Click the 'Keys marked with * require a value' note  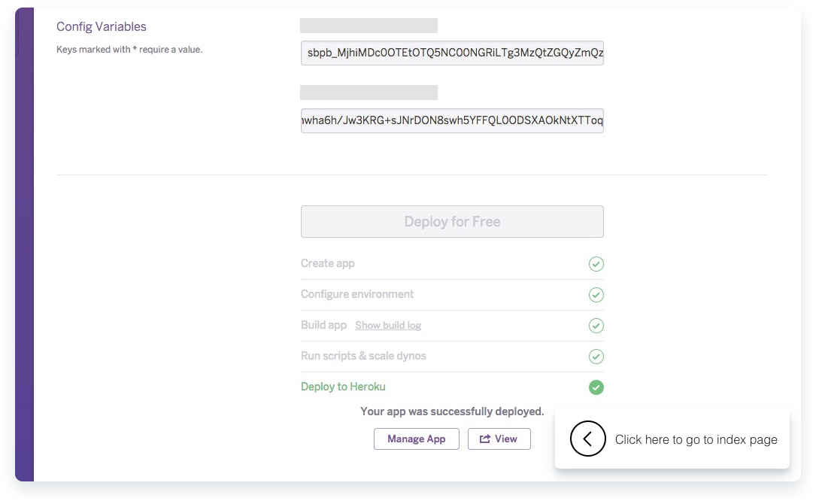click(x=129, y=50)
